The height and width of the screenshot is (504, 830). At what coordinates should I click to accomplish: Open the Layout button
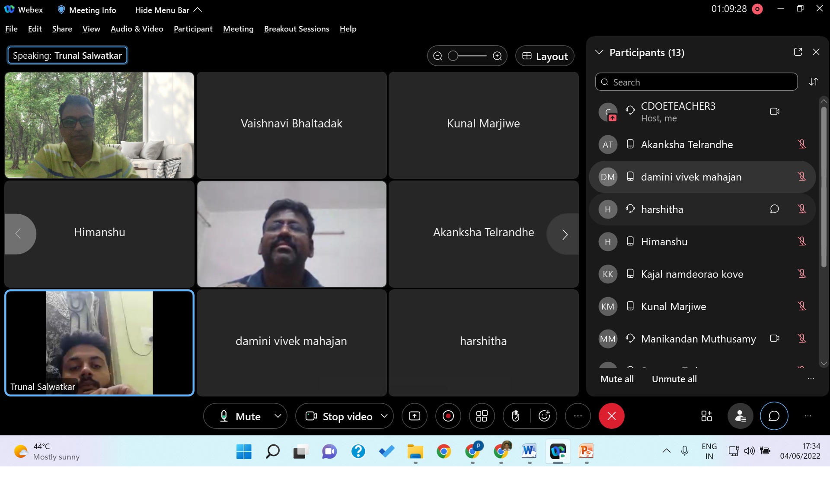[545, 56]
